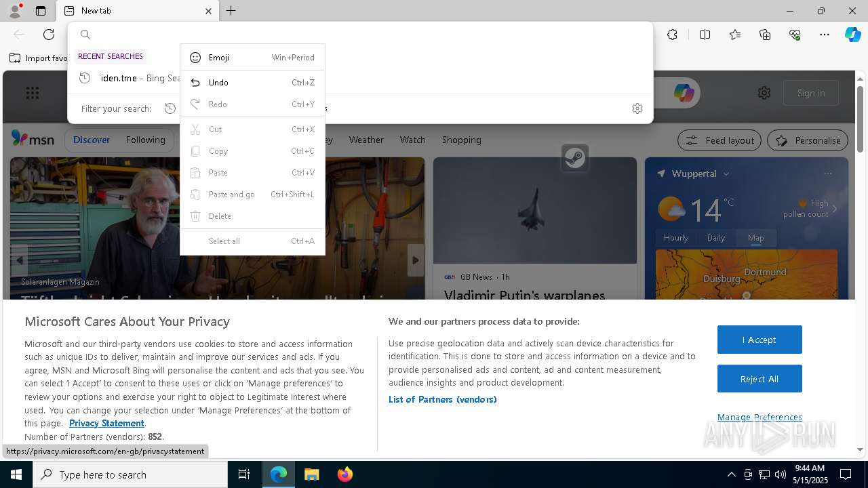Choose Emoji from context menu

click(252, 58)
